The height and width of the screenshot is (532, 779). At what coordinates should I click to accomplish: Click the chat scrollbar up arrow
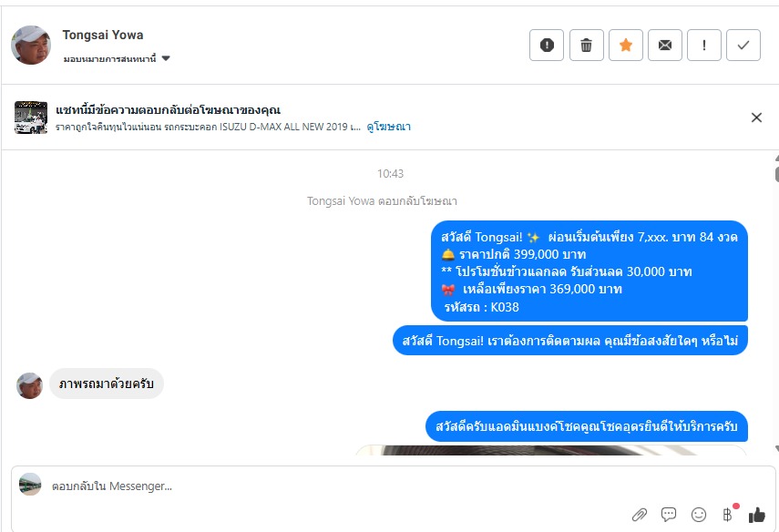776,158
